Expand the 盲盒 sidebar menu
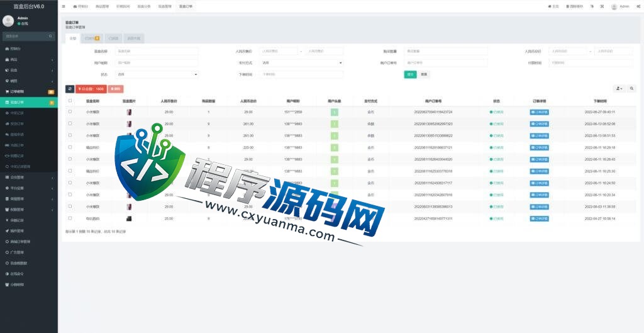644x333 pixels. pos(29,71)
